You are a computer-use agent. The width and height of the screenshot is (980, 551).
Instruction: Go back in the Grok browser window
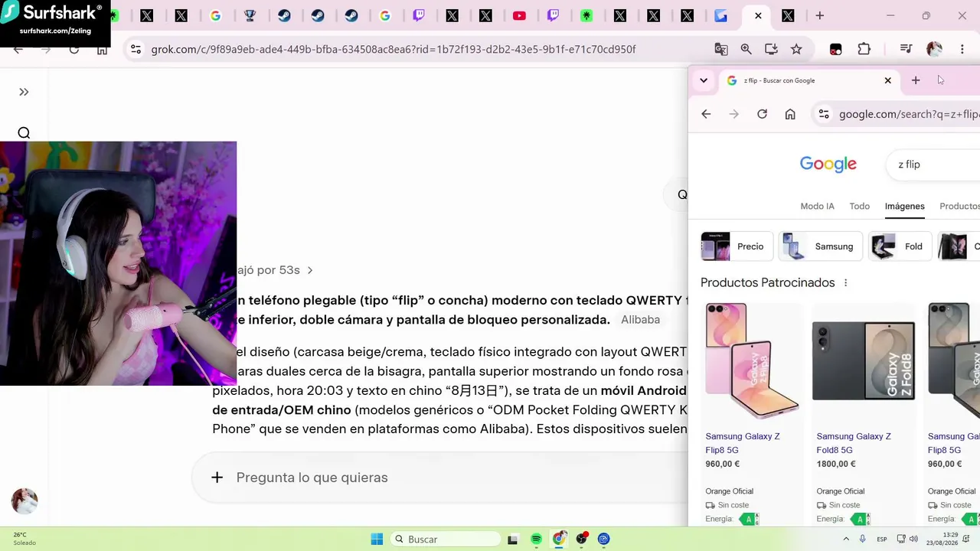18,49
